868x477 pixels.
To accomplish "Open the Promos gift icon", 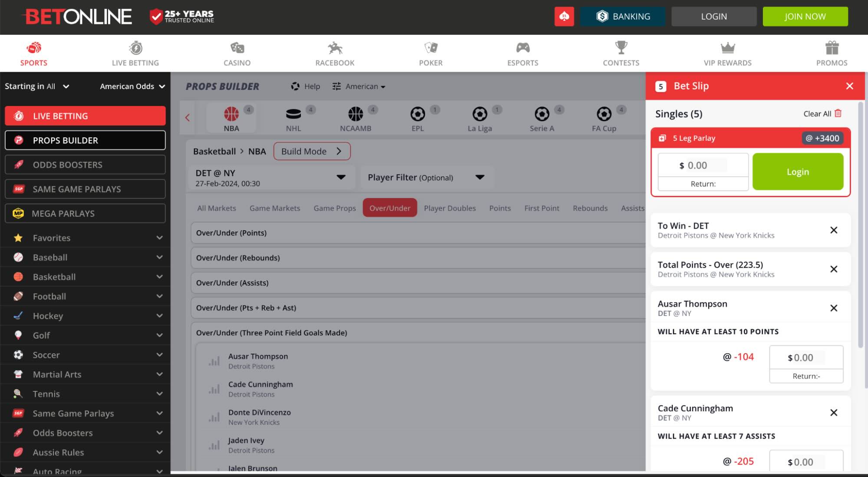I will coord(832,47).
